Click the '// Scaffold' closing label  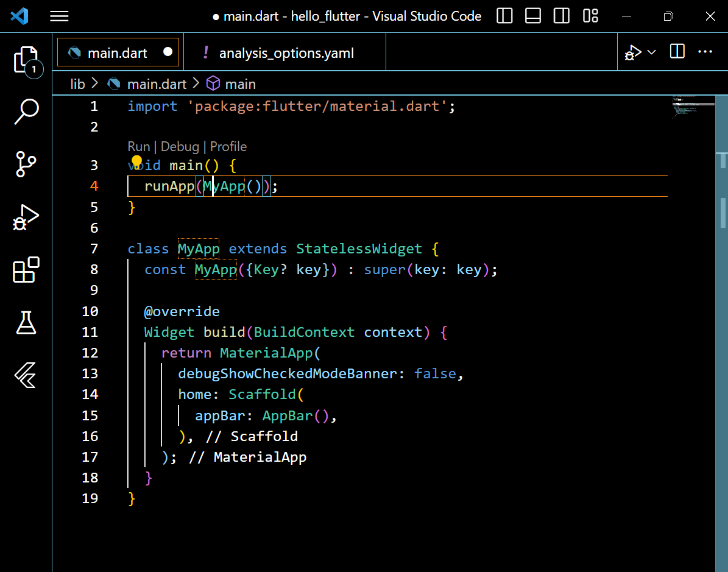coord(252,436)
